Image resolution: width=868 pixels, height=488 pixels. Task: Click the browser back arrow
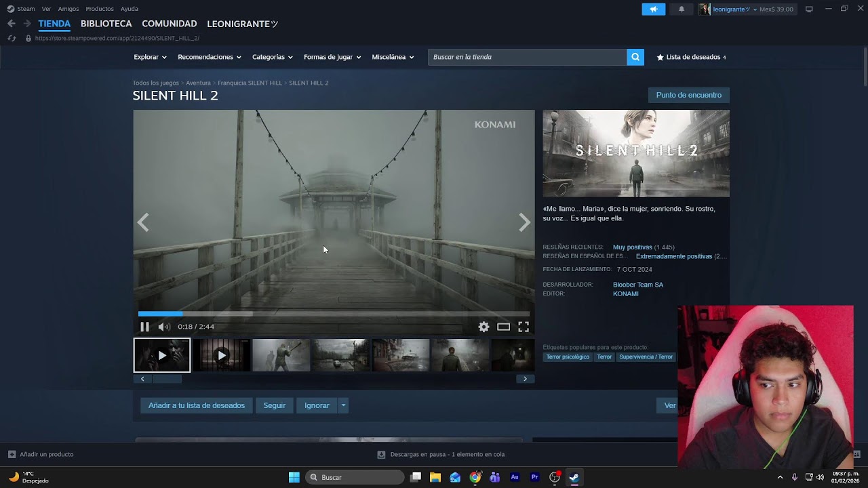(x=12, y=24)
